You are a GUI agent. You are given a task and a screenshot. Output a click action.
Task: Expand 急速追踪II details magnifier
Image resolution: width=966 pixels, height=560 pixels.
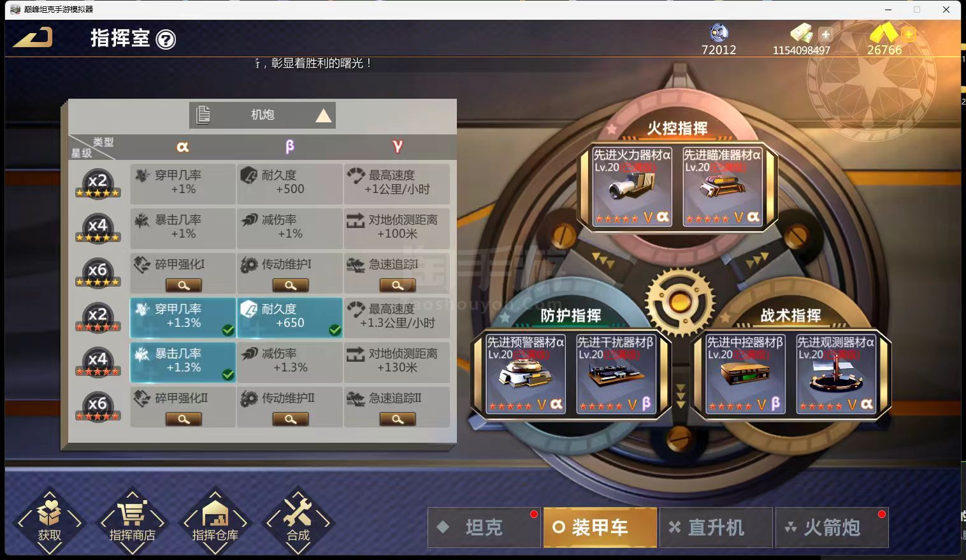[x=398, y=419]
